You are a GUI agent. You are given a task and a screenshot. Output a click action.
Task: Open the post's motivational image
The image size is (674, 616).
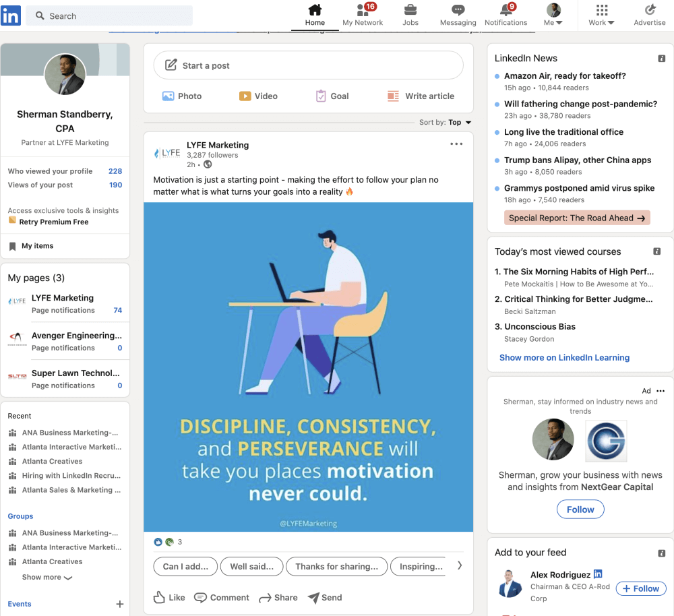(308, 367)
